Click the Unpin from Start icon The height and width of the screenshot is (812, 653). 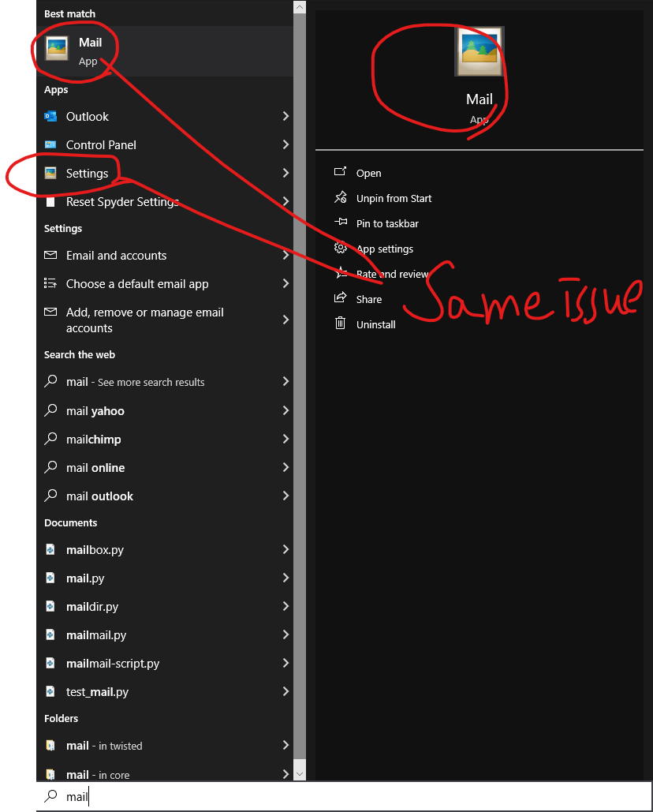pos(340,197)
